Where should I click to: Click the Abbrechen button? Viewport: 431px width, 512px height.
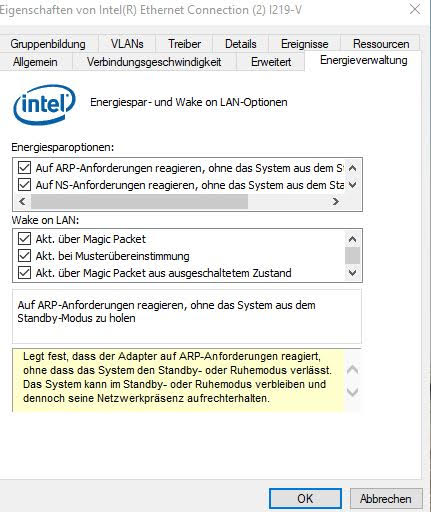coord(386,499)
